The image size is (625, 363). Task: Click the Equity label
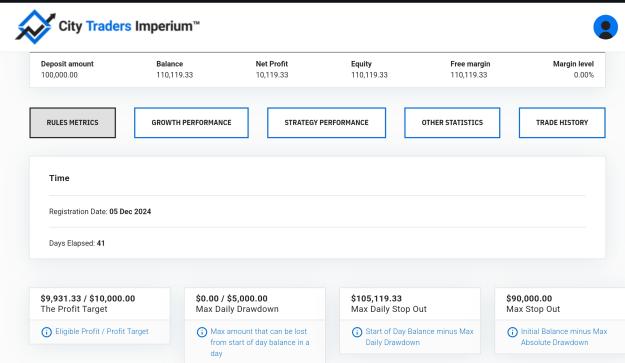click(x=361, y=64)
